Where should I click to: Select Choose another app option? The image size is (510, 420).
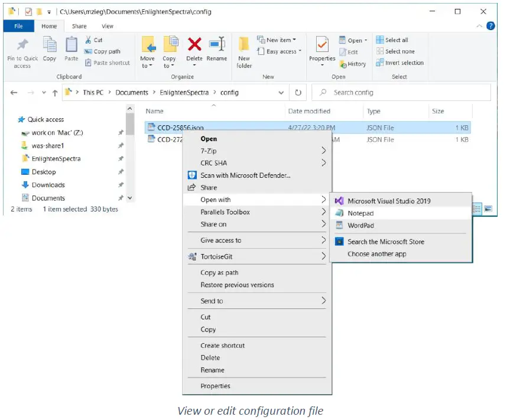(x=376, y=254)
